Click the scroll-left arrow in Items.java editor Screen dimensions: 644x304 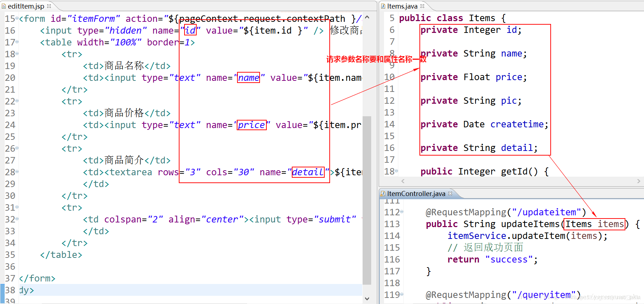click(403, 181)
